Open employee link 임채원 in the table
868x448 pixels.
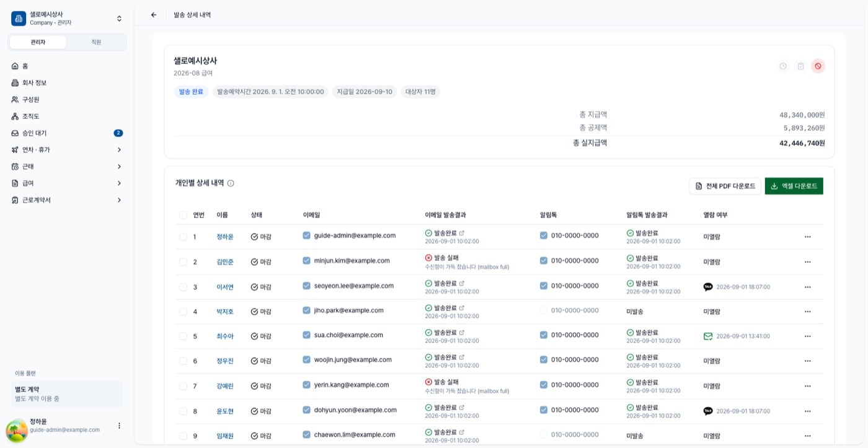[225, 436]
